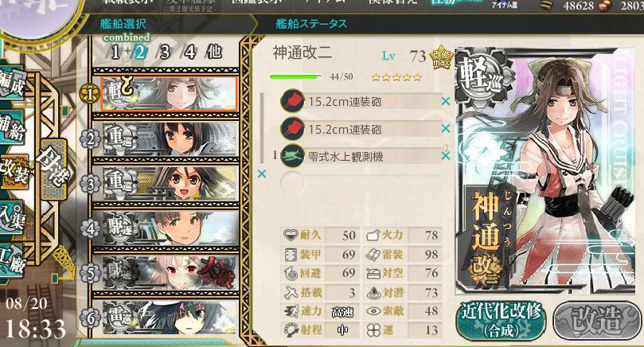
Task: Unequip 零式水上観測機 using its X
Action: pyautogui.click(x=446, y=156)
